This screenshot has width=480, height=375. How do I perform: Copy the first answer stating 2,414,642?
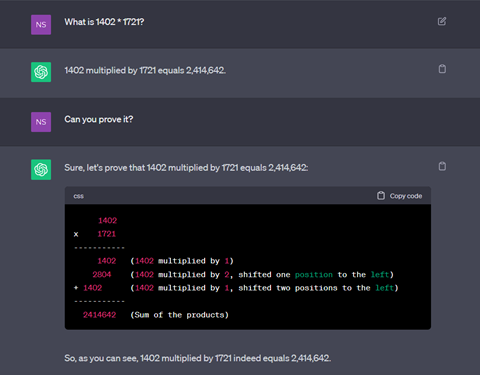pos(442,69)
